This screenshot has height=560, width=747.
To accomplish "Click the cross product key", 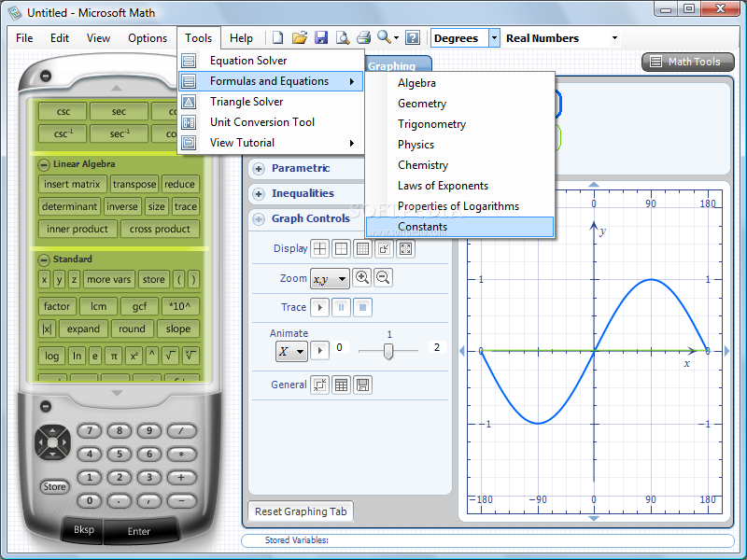I will pyautogui.click(x=160, y=229).
